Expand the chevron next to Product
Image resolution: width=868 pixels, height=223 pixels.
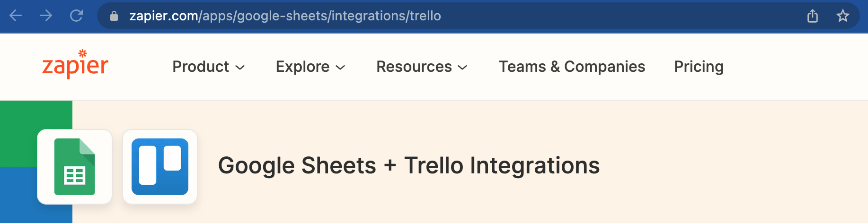pos(240,68)
